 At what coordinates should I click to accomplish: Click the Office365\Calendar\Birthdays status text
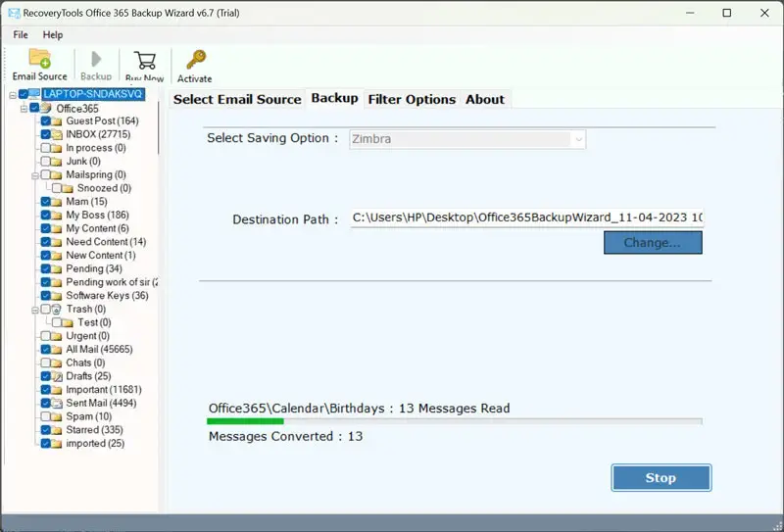(x=359, y=408)
